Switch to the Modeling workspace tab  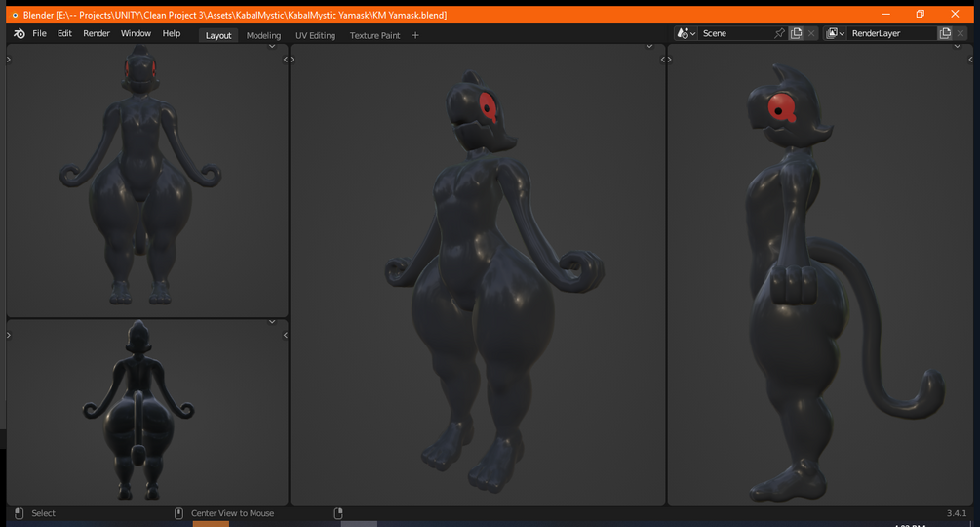coord(263,36)
